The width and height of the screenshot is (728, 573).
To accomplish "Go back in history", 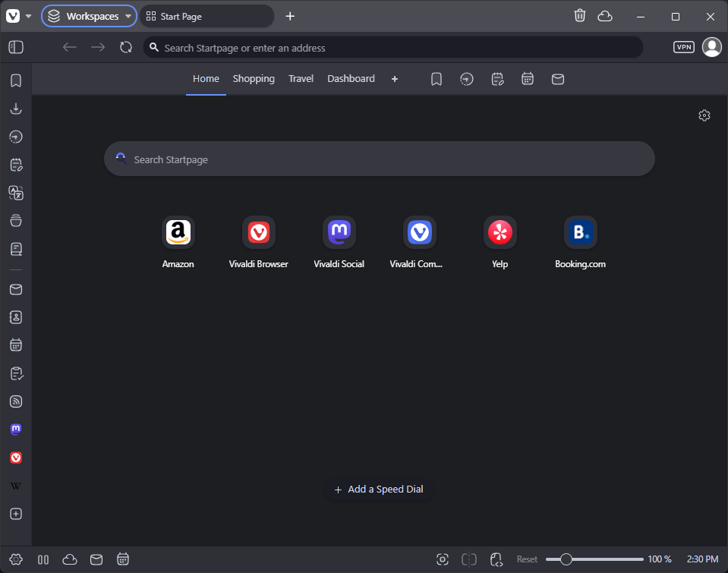I will (x=70, y=47).
